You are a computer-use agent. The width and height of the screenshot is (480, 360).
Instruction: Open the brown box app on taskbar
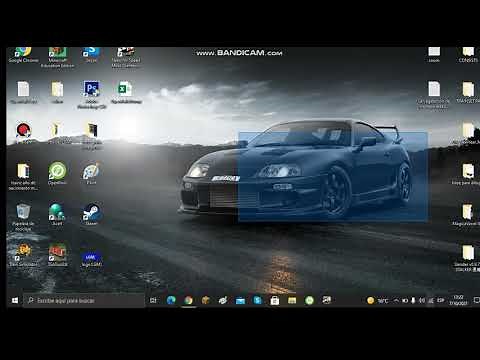(x=205, y=300)
